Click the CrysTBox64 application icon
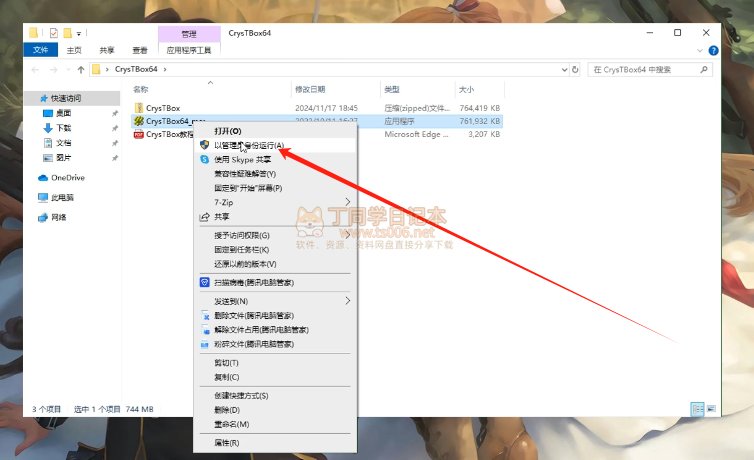Image resolution: width=754 pixels, height=460 pixels. pyautogui.click(x=139, y=121)
